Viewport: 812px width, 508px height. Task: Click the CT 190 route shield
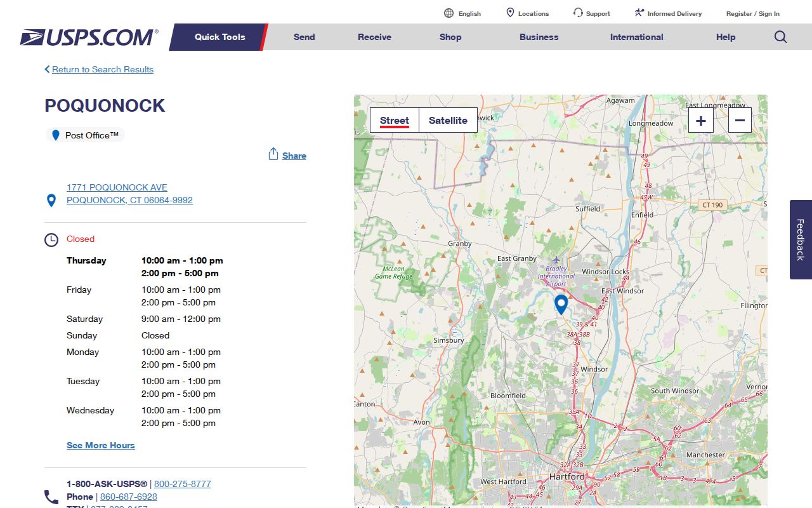point(712,205)
